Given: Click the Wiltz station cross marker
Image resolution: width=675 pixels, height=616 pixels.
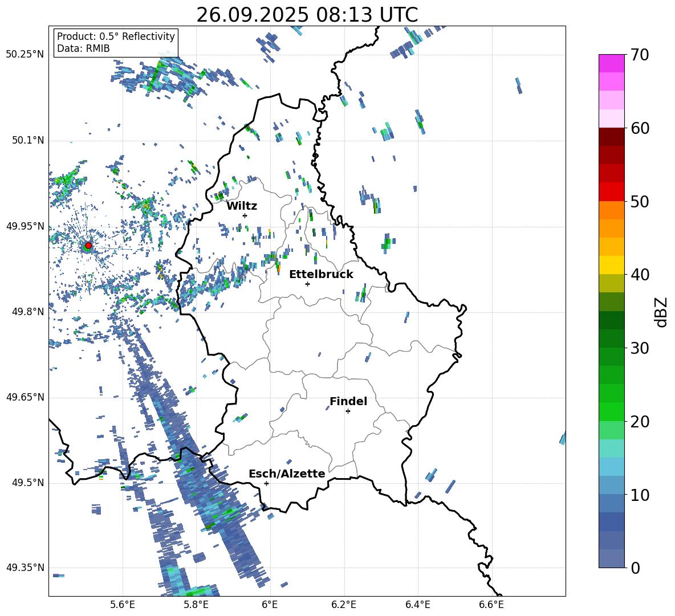Looking at the screenshot, I should click(x=245, y=215).
